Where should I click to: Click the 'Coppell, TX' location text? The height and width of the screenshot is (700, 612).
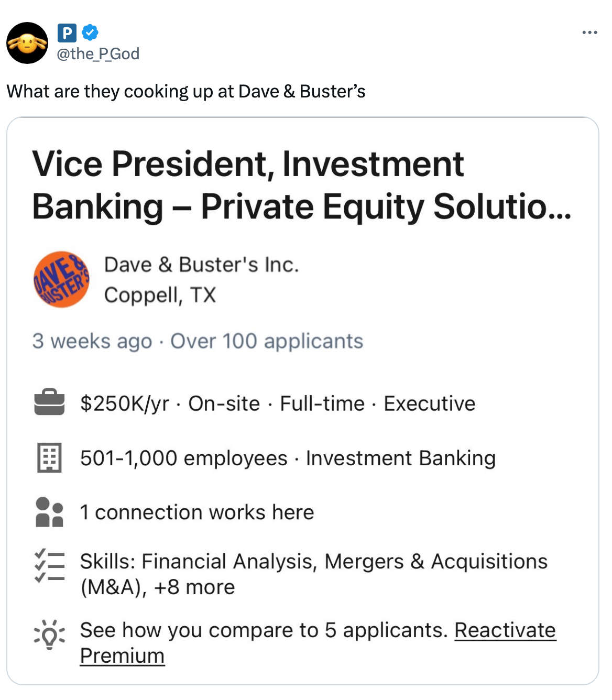tap(160, 295)
